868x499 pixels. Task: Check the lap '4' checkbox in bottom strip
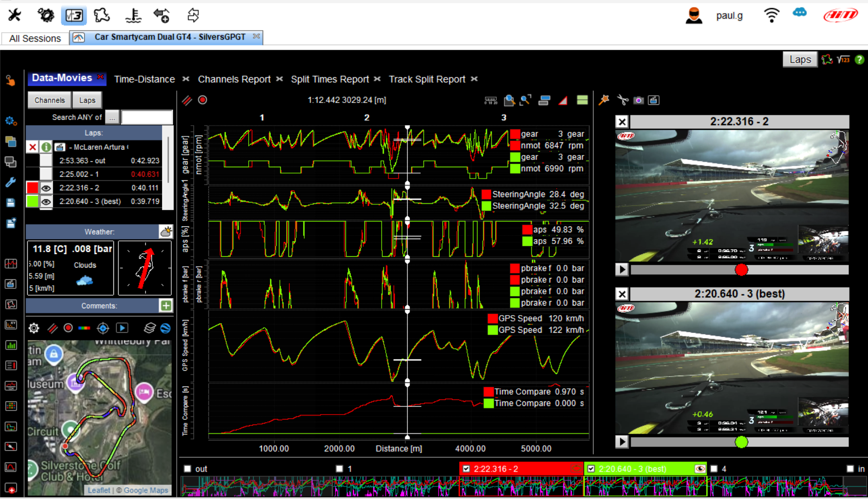tap(714, 469)
